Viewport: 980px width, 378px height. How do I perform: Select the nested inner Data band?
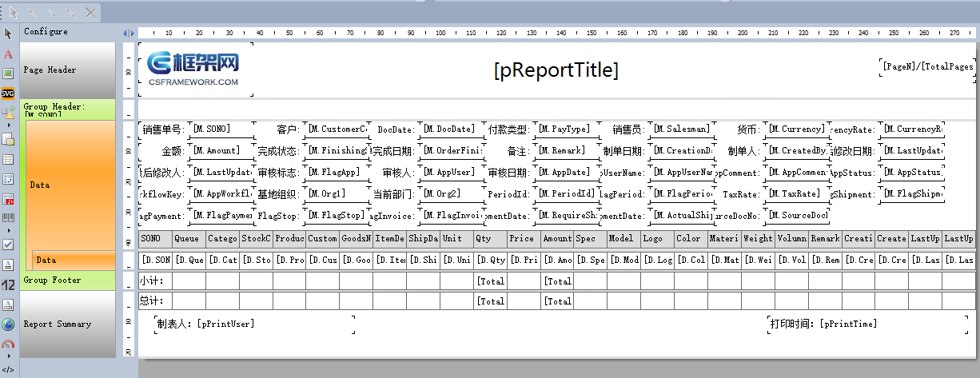tap(74, 260)
